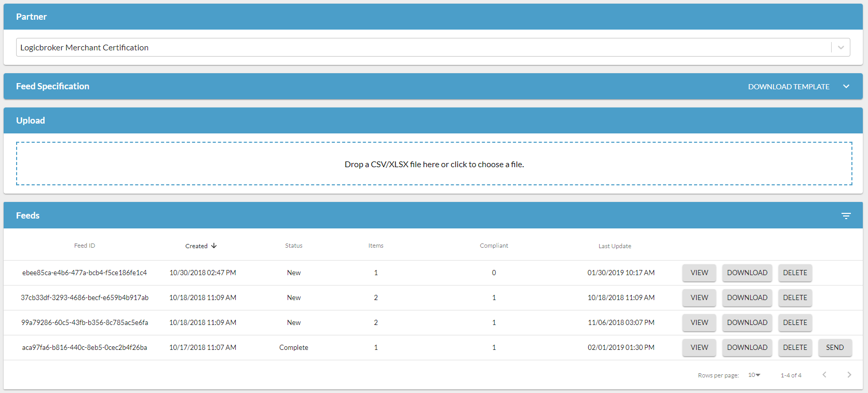Screen dimensions: 868x393
Task: Delete the feed created 10/30/2018
Action: (794, 273)
